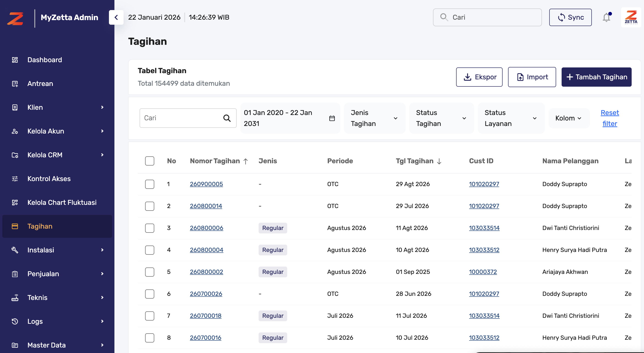Click the Tambah Tagihan button

(x=596, y=77)
